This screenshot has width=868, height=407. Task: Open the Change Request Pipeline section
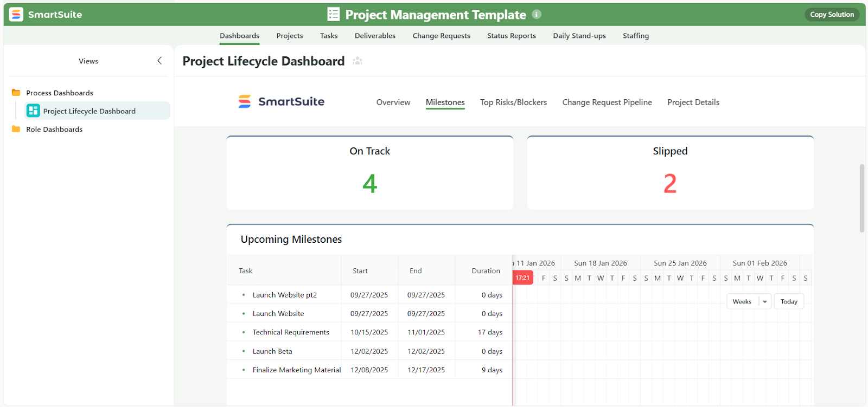607,102
